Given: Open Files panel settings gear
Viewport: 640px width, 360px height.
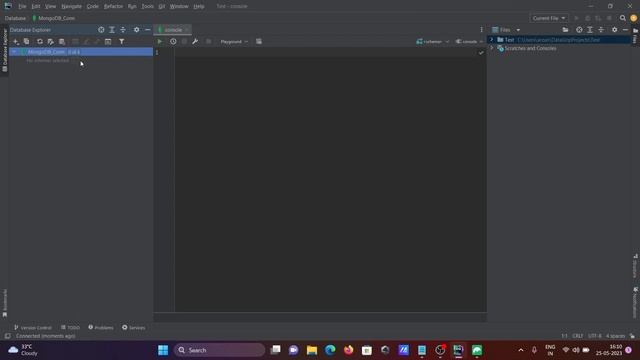Looking at the screenshot, I should coord(614,30).
